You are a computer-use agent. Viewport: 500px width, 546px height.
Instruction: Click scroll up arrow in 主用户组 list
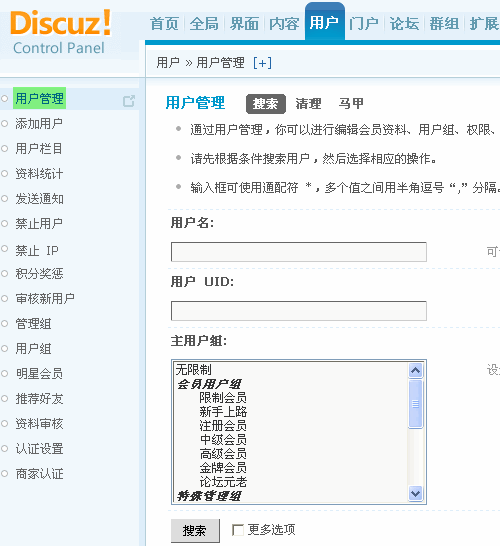[x=415, y=370]
